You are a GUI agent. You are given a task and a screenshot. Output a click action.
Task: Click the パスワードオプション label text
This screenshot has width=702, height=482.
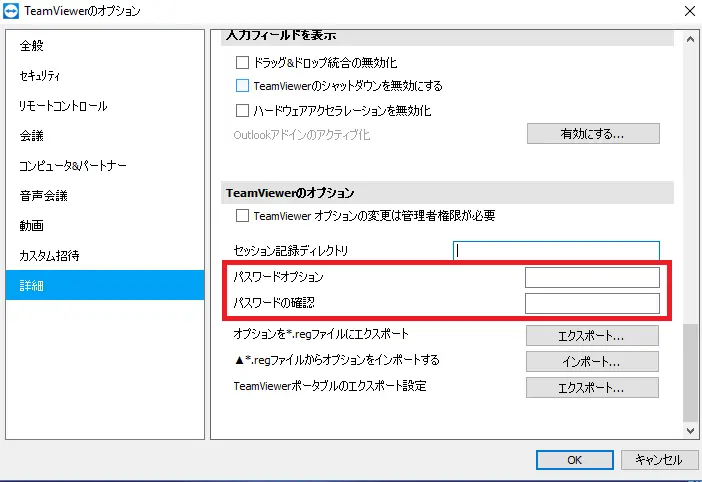tap(278, 277)
